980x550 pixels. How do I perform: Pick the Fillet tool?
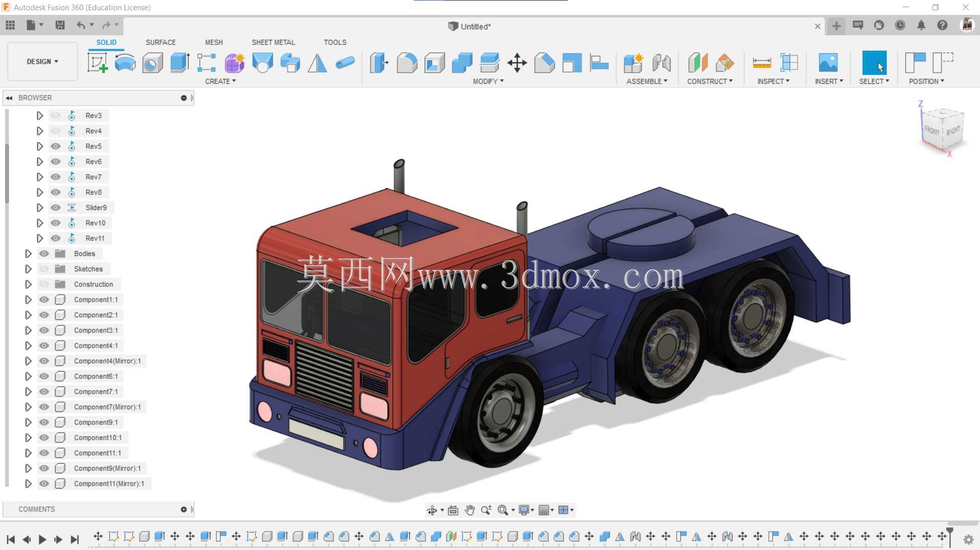407,63
